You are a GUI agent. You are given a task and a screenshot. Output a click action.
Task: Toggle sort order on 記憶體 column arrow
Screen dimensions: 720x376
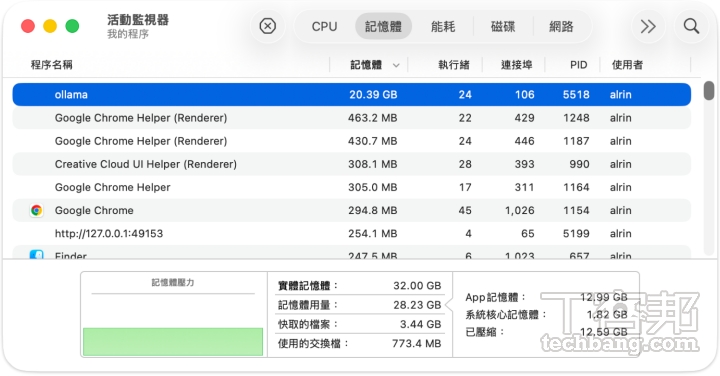click(x=396, y=65)
